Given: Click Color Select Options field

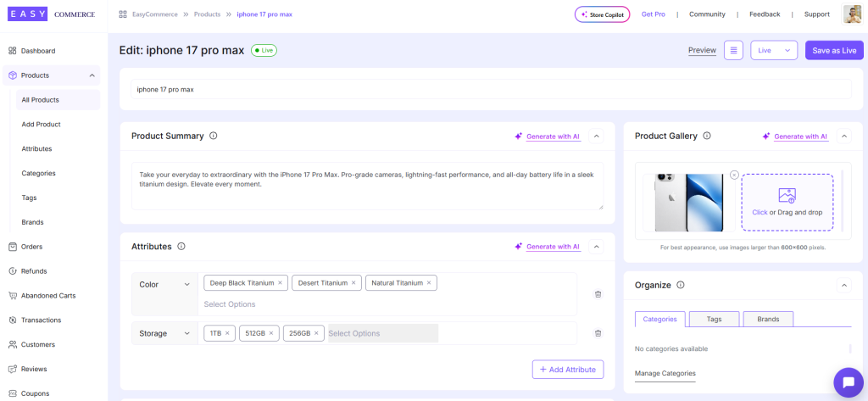Looking at the screenshot, I should point(230,304).
